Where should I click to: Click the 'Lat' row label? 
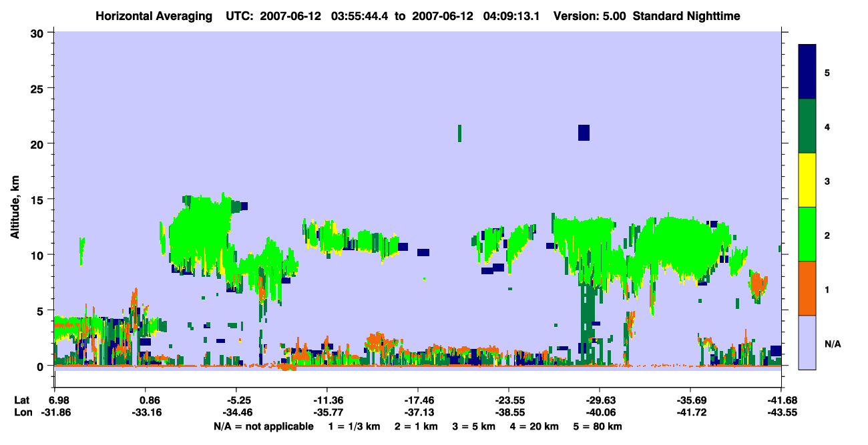coord(21,401)
